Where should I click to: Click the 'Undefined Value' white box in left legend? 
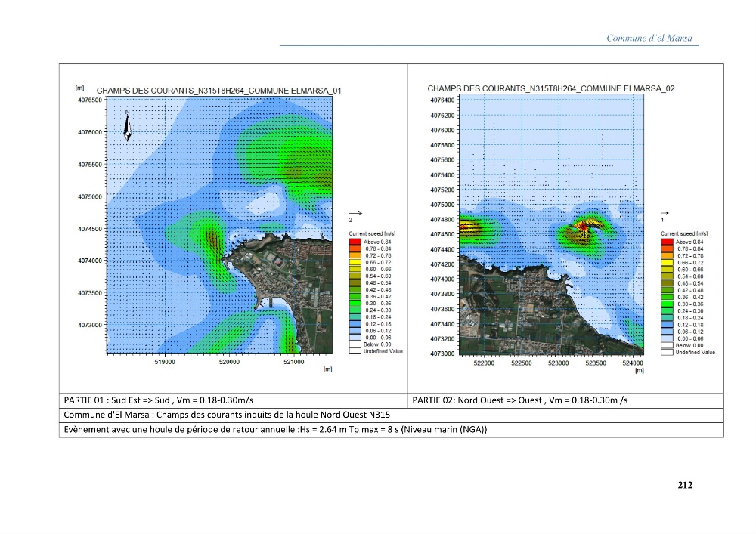[355, 351]
